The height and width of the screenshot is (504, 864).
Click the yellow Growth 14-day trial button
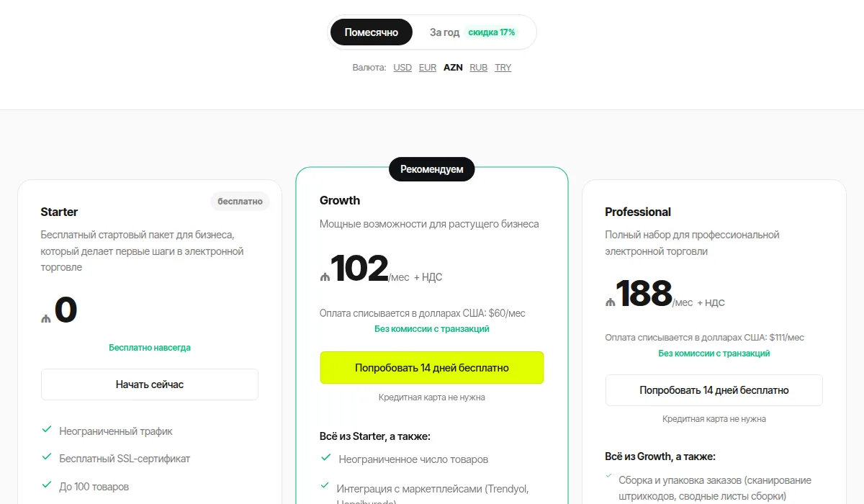[x=432, y=368]
